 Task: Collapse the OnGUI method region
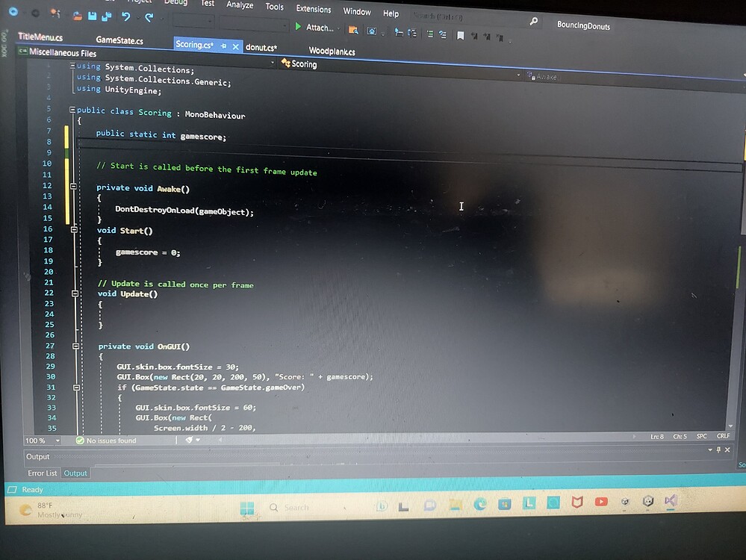(76, 346)
